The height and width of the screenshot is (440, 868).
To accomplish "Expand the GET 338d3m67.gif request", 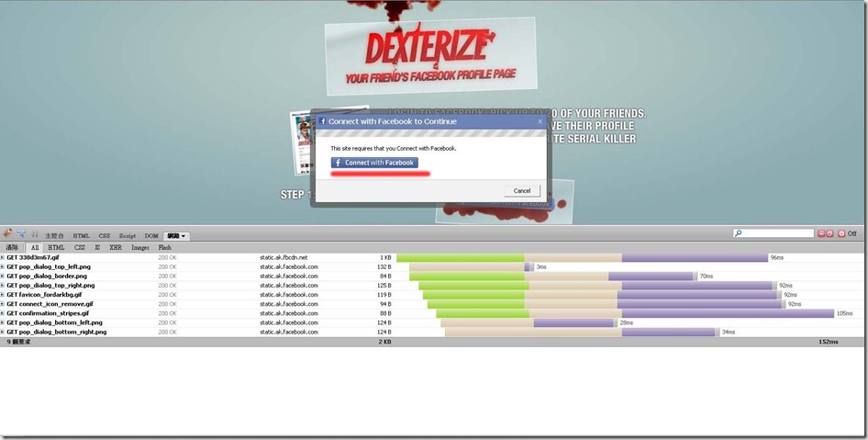I will coord(2,258).
